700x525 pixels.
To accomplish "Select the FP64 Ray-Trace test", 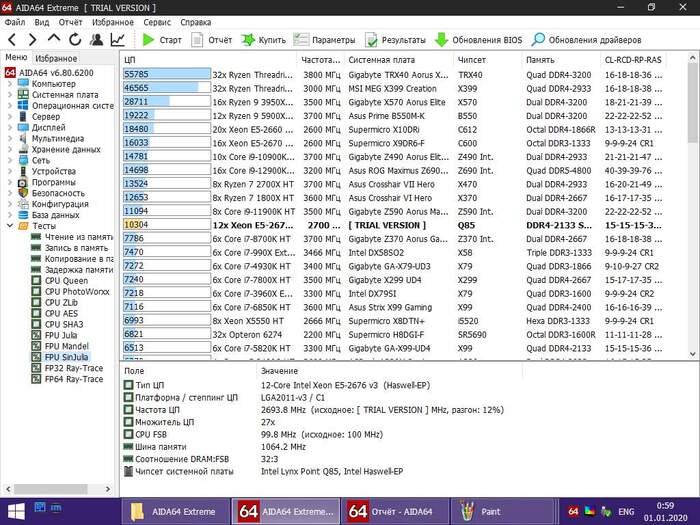I will click(74, 379).
